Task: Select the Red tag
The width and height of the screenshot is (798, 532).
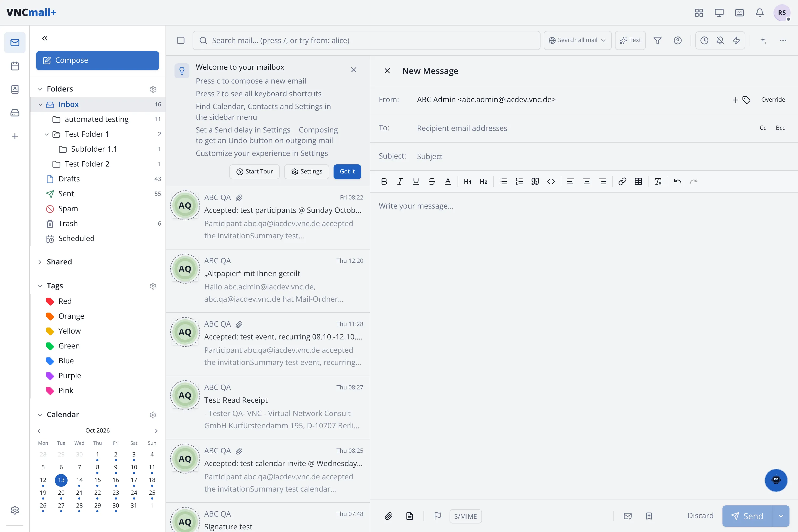Action: pyautogui.click(x=98, y=301)
